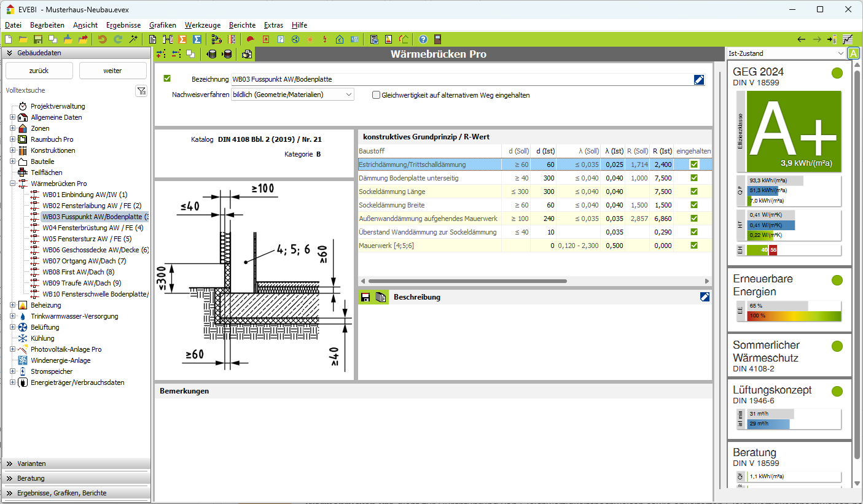Click the save icon beside Beschreibung

point(365,297)
